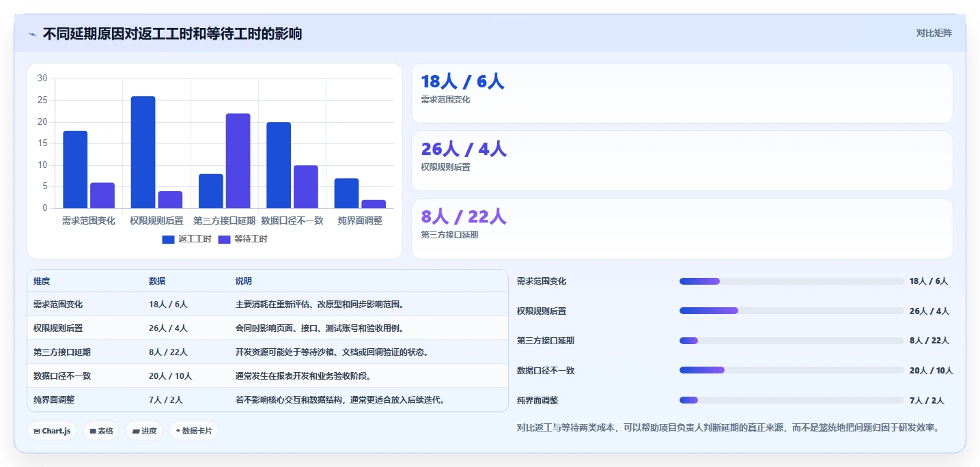
Task: Click the 需求范围变化 progress bar
Action: 792,281
